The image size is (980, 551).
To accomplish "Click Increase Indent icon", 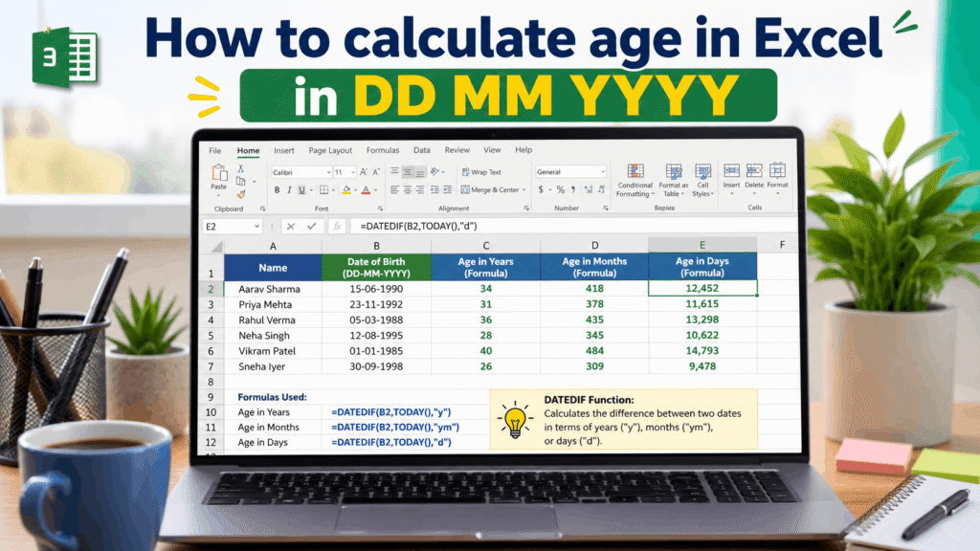I will 448,189.
